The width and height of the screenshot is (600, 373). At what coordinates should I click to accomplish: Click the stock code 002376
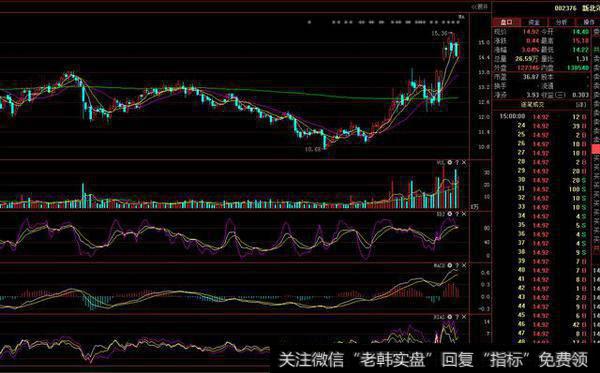(x=565, y=8)
